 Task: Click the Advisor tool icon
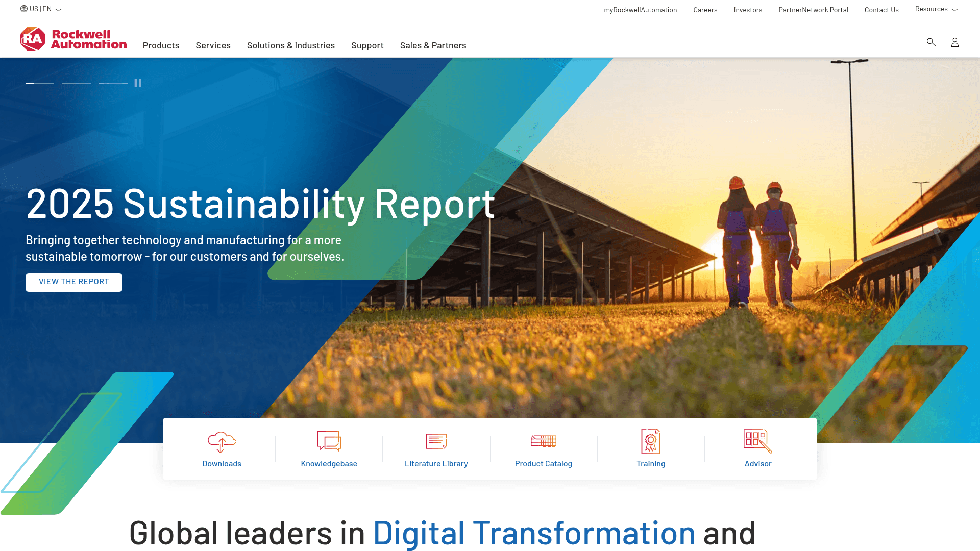click(758, 441)
